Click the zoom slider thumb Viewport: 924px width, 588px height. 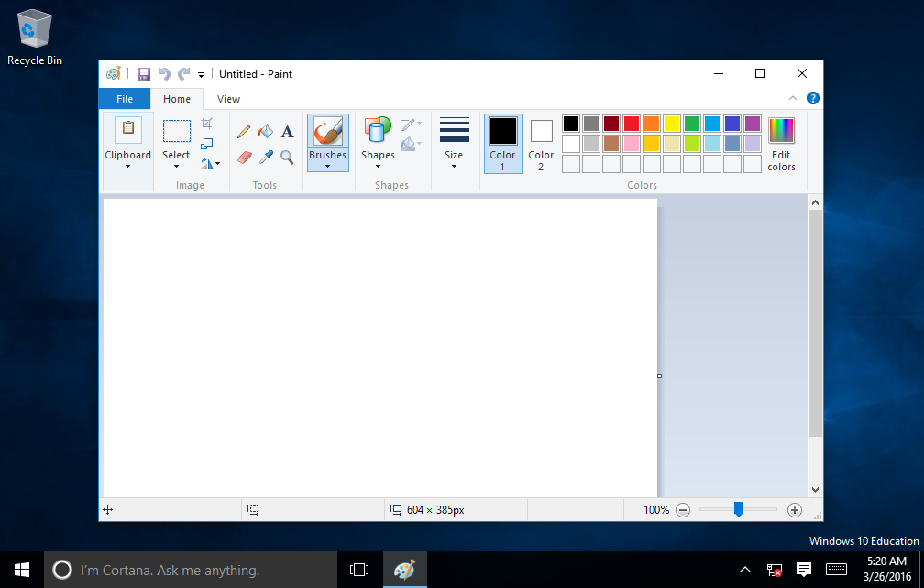coord(739,510)
